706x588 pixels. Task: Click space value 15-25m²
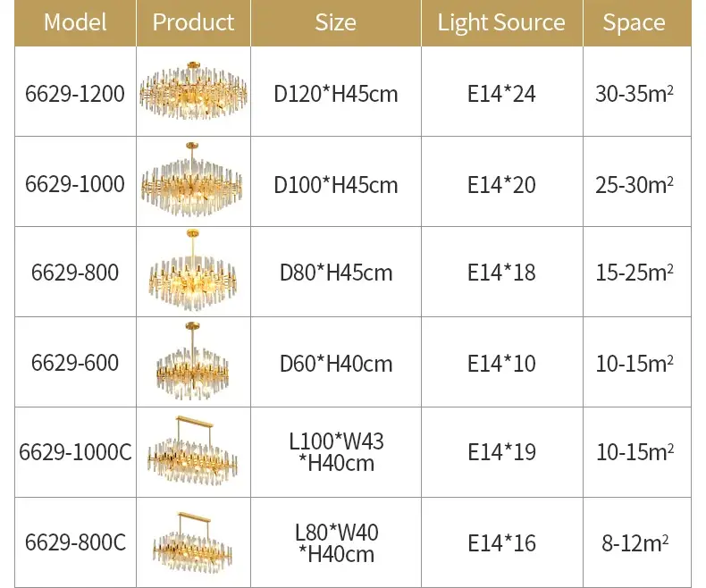click(635, 273)
